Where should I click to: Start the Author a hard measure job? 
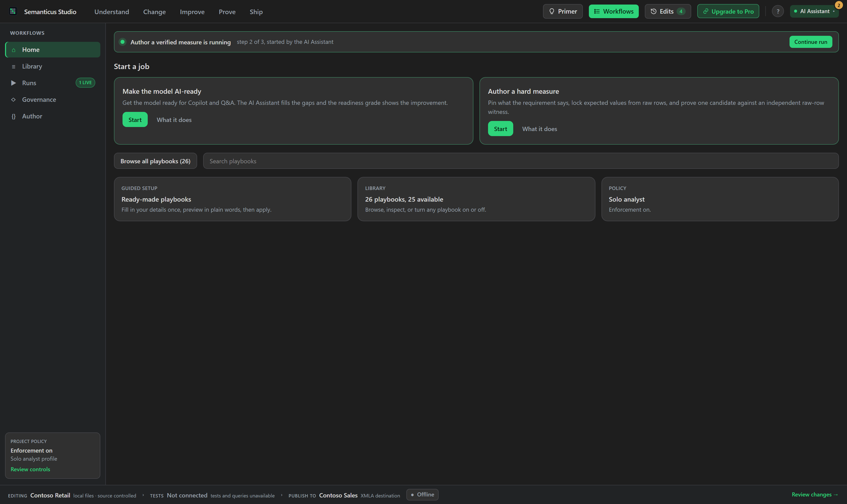[500, 129]
